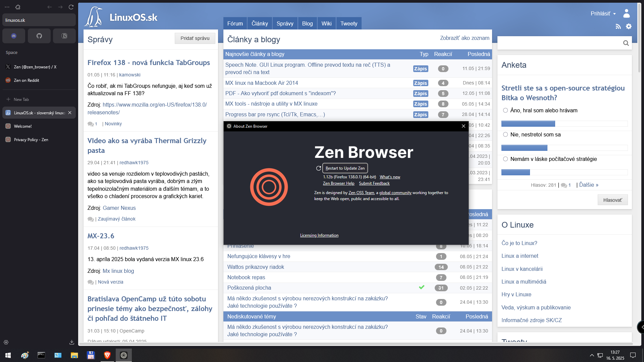Open the Správy navigation tab
The height and width of the screenshot is (362, 644).
click(x=285, y=23)
